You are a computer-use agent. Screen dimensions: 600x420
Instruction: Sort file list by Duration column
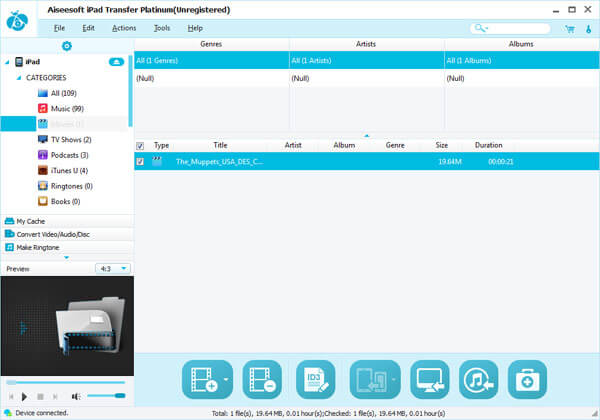[489, 145]
